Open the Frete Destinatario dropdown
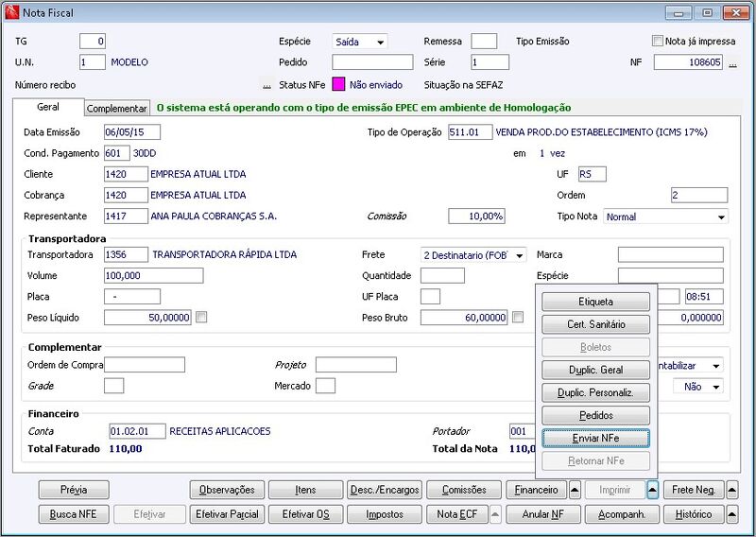This screenshot has height=537, width=756. (473, 255)
